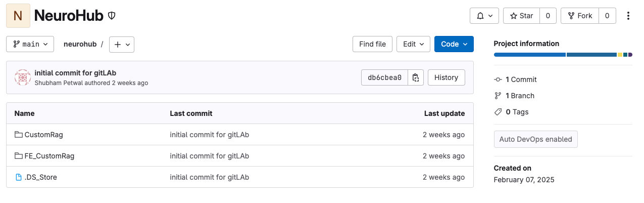Click the February 07, 2025 date
Viewport: 644px width, 203px height.
tap(524, 180)
